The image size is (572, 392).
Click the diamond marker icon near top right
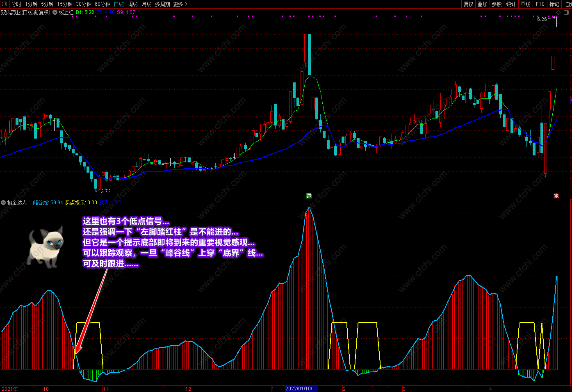click(x=558, y=13)
